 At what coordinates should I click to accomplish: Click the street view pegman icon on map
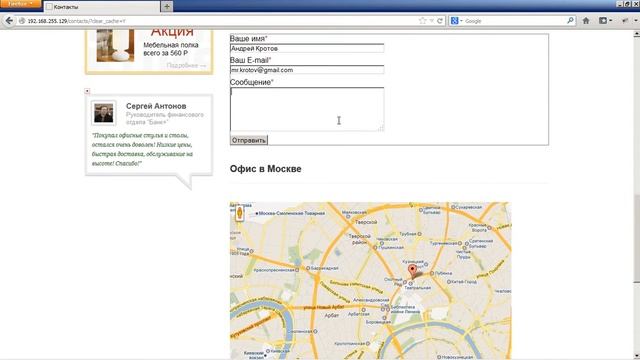[x=240, y=213]
